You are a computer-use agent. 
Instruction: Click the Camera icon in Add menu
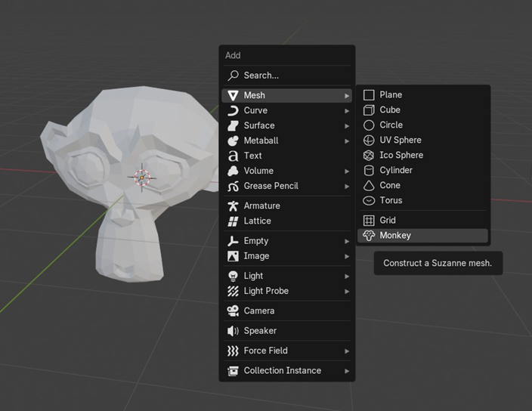coord(233,311)
